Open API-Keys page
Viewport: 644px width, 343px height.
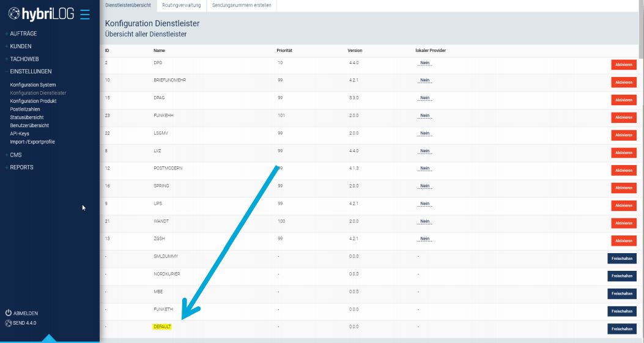[x=20, y=134]
